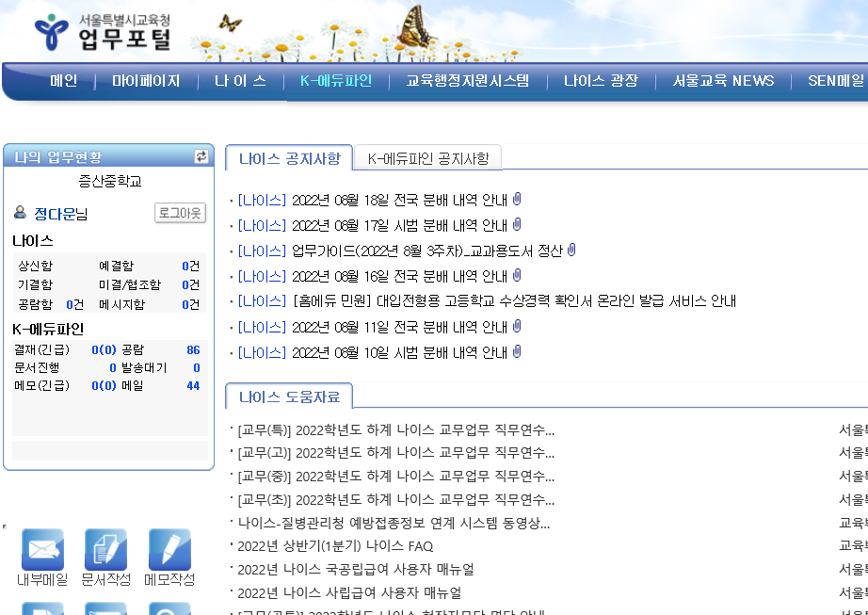Screen dimensions: 868x615
Task: Open notice 2022년 08월 10일 시범 분배 내역 안내
Action: 400,352
